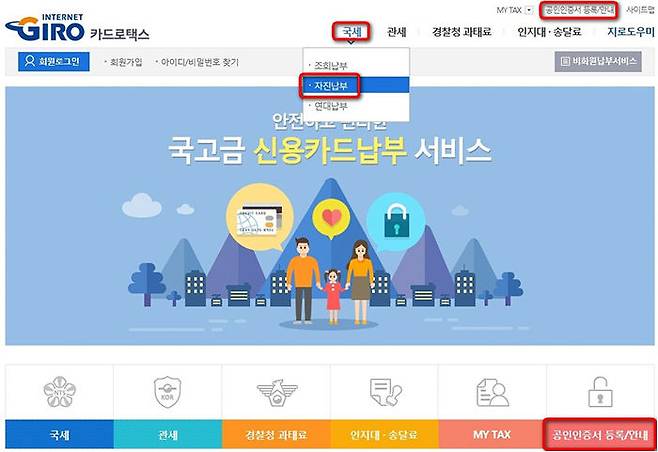The height and width of the screenshot is (452, 658).
Task: Click the 회원가입 link
Action: point(125,62)
